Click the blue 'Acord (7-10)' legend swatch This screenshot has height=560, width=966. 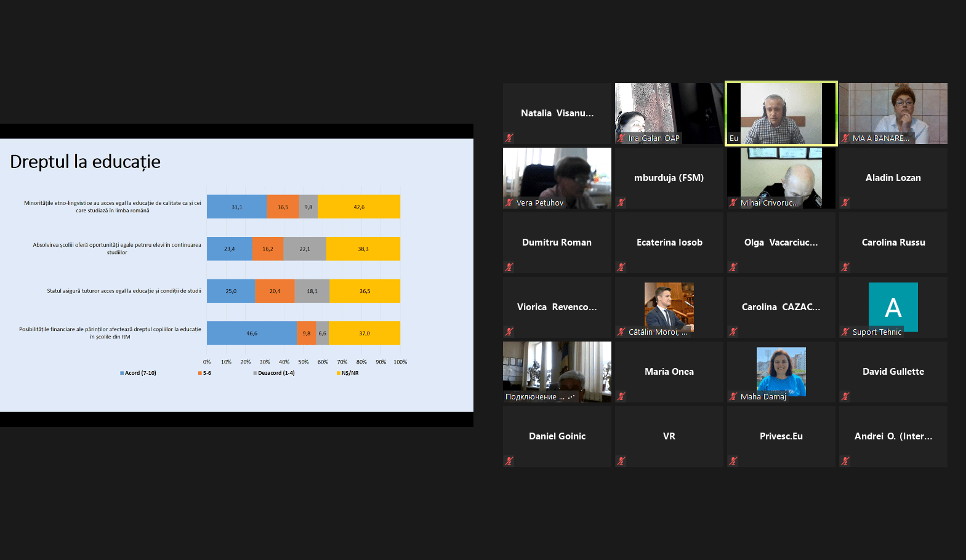click(122, 373)
